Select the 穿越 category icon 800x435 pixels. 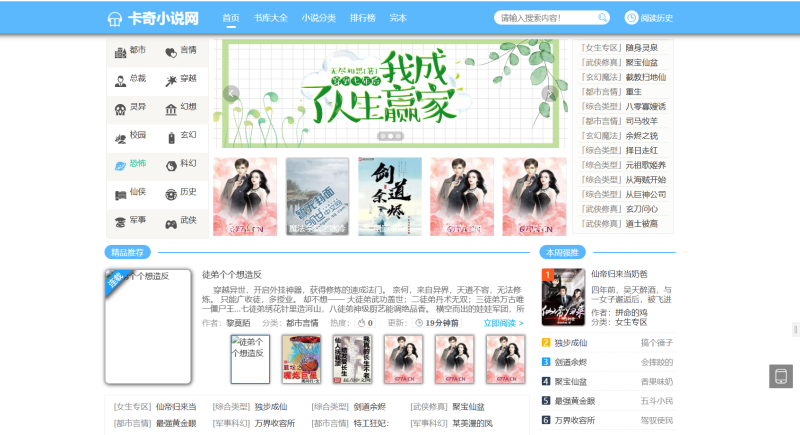click(171, 81)
